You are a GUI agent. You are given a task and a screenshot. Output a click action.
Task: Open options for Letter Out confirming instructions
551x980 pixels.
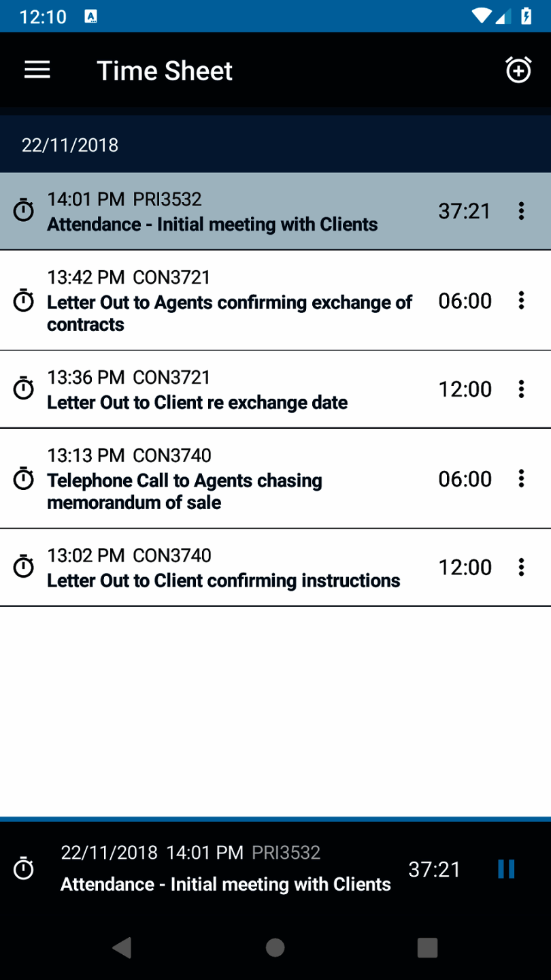point(521,567)
